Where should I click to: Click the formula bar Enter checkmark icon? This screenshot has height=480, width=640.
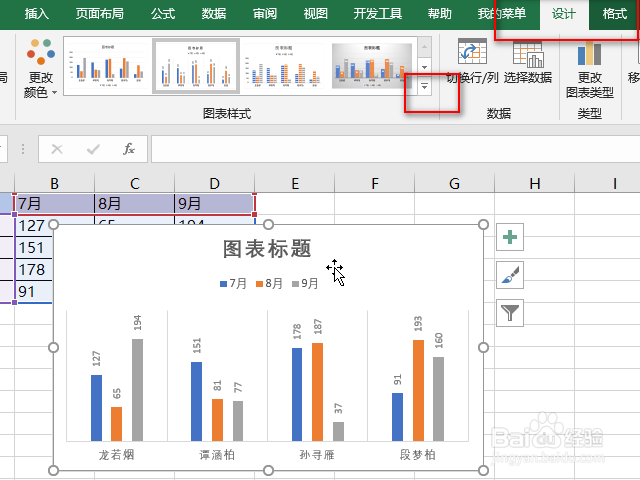pos(93,149)
